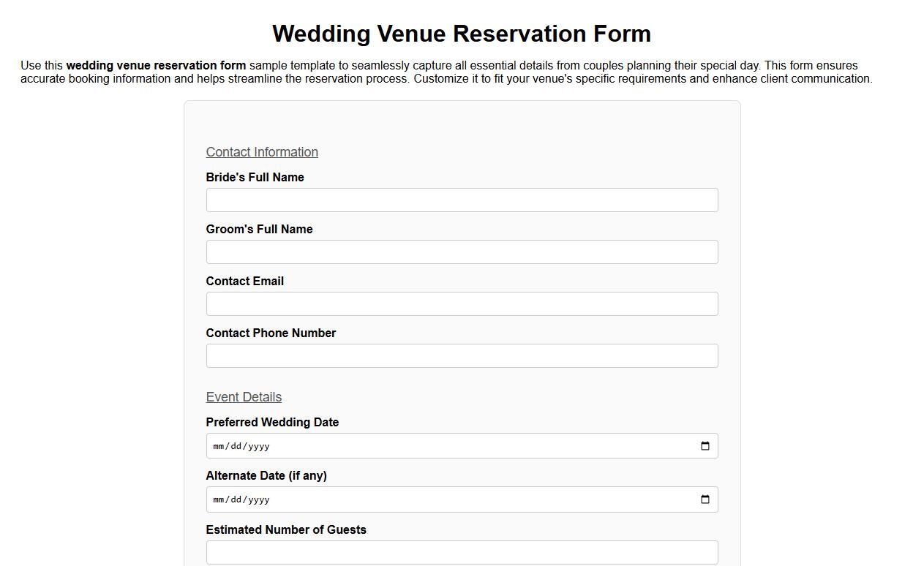The height and width of the screenshot is (566, 924).
Task: Click the Groom's Full Name input field
Action: 462,252
